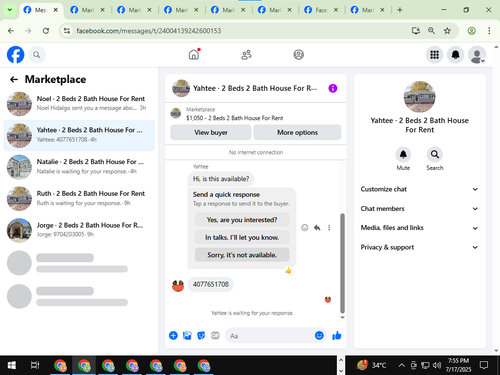This screenshot has height=375, width=500.
Task: Switch to the tab labelled Face
Action: [321, 10]
